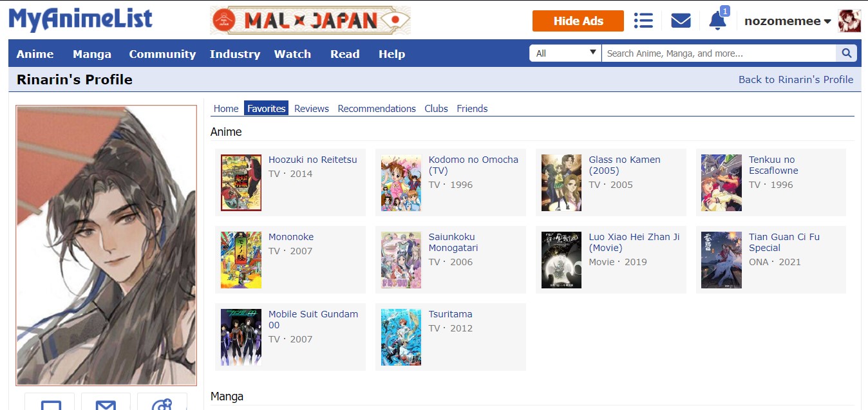Click the "TV · 2012" text

(451, 328)
